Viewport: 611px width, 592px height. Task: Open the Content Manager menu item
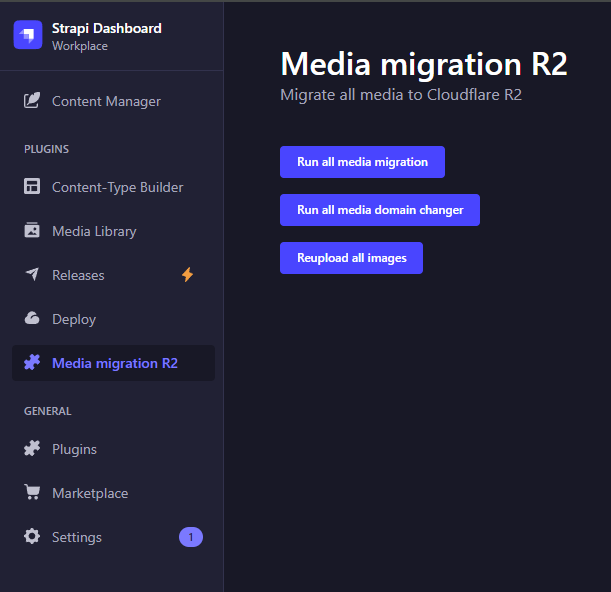(113, 101)
